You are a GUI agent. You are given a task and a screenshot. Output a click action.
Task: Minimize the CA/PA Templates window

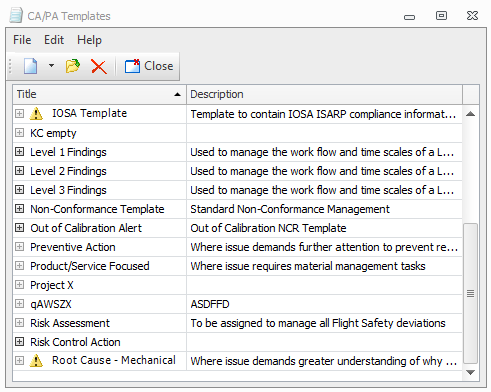pos(409,17)
